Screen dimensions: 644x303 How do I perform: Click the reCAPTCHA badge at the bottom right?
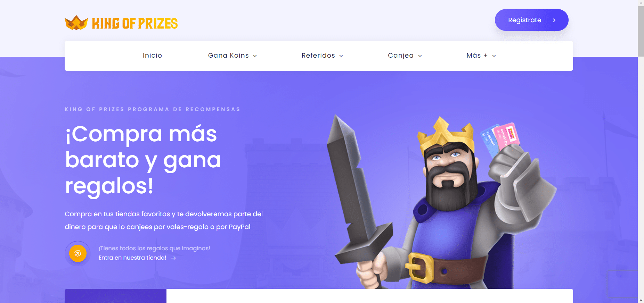(x=622, y=284)
